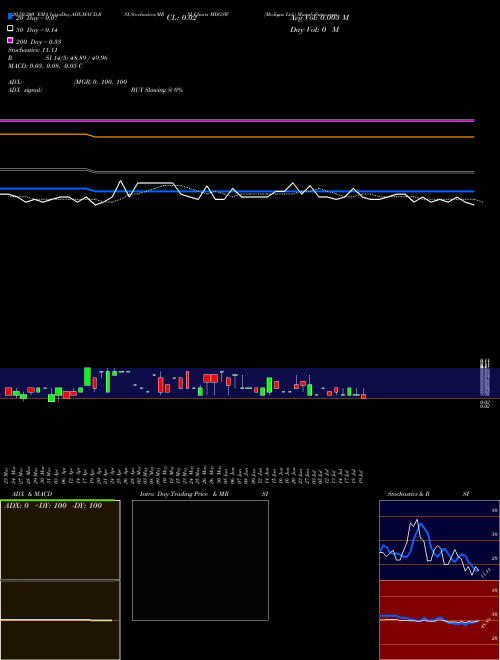Click the '20 Day = 0.07' legend label
This screenshot has height=660, width=500.
coord(36,18)
